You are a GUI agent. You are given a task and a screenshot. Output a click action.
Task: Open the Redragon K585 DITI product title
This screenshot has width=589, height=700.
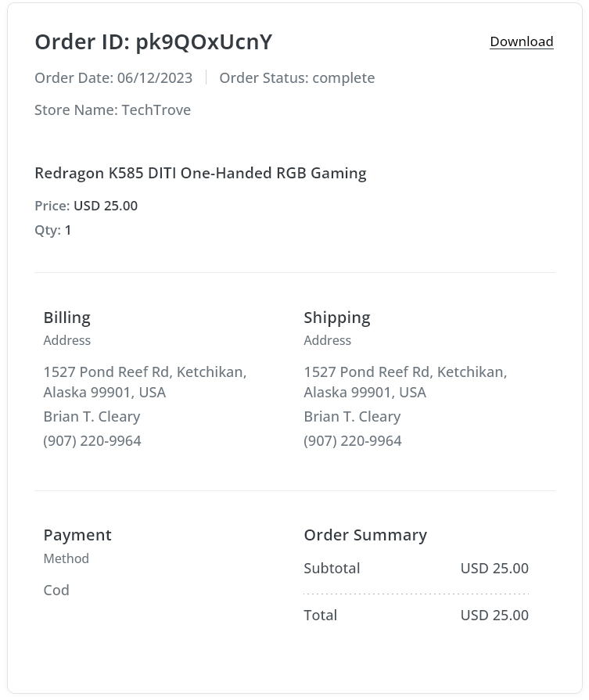(x=200, y=173)
